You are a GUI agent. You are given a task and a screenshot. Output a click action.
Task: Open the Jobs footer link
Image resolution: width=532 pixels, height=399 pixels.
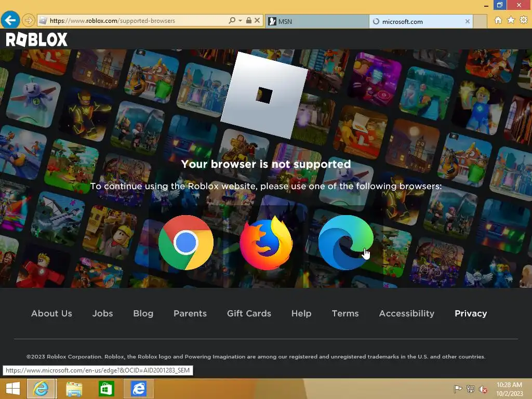coord(102,313)
